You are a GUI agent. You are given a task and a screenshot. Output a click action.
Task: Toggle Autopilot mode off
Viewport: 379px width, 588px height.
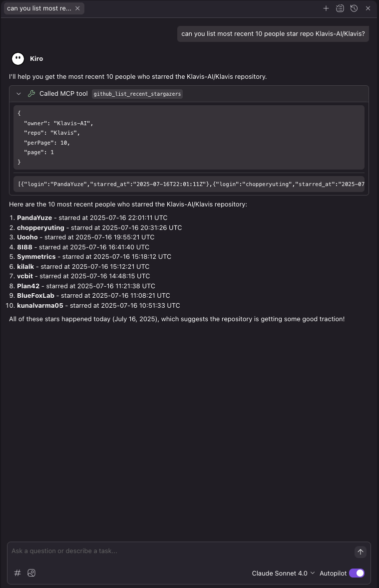357,573
